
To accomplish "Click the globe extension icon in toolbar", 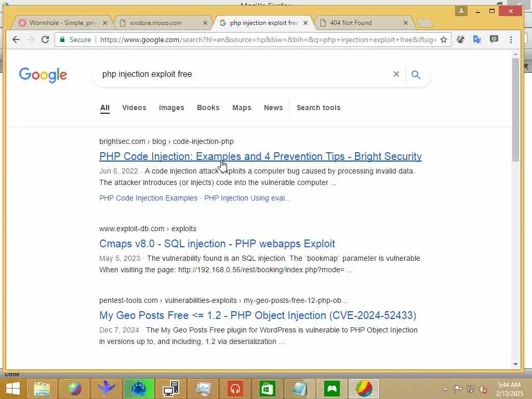I will (x=460, y=39).
